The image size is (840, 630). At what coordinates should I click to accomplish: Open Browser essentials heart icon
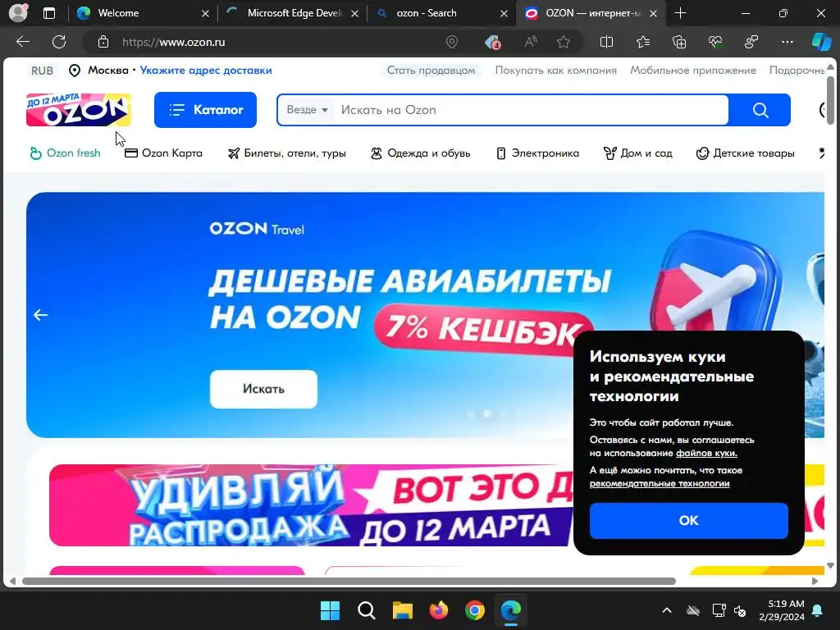click(x=715, y=42)
